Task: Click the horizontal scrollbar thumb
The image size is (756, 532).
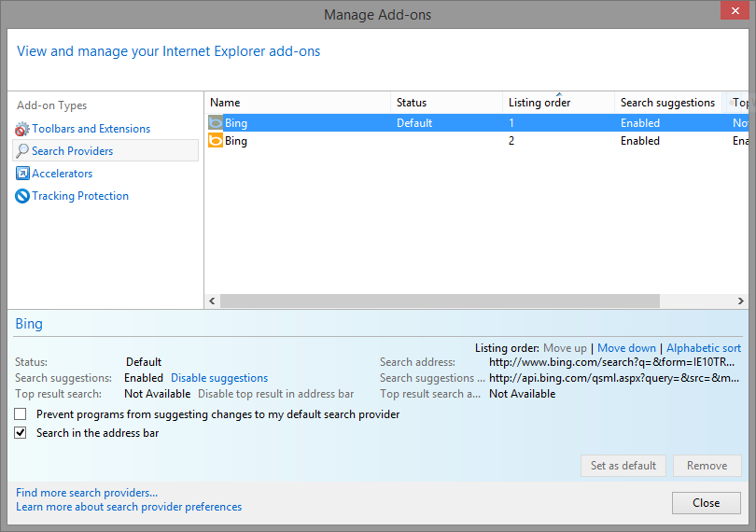Action: point(440,301)
